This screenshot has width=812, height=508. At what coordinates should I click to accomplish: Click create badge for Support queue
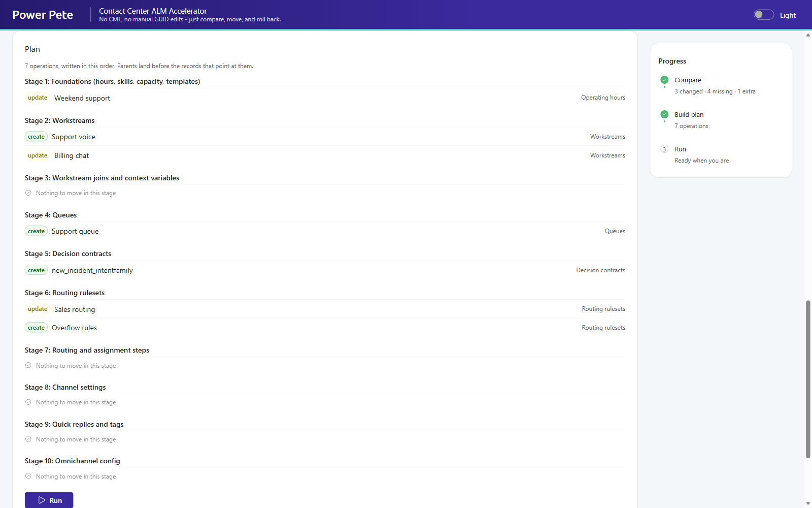click(36, 231)
